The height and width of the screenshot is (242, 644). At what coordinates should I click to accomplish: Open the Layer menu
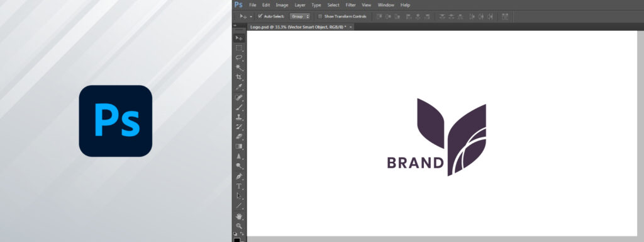[300, 5]
